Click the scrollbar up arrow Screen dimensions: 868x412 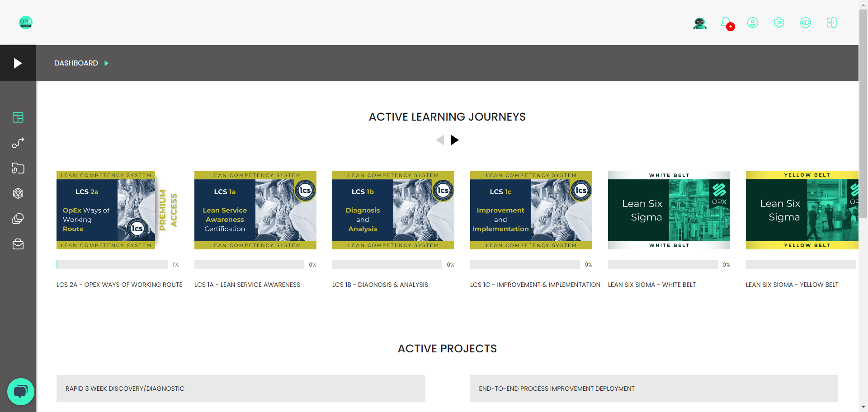pyautogui.click(x=863, y=4)
